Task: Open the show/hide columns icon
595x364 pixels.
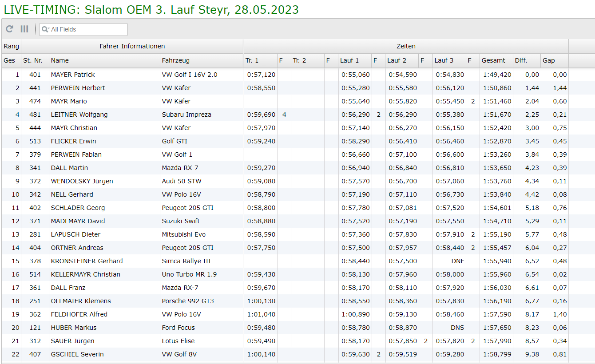Action: tap(24, 29)
